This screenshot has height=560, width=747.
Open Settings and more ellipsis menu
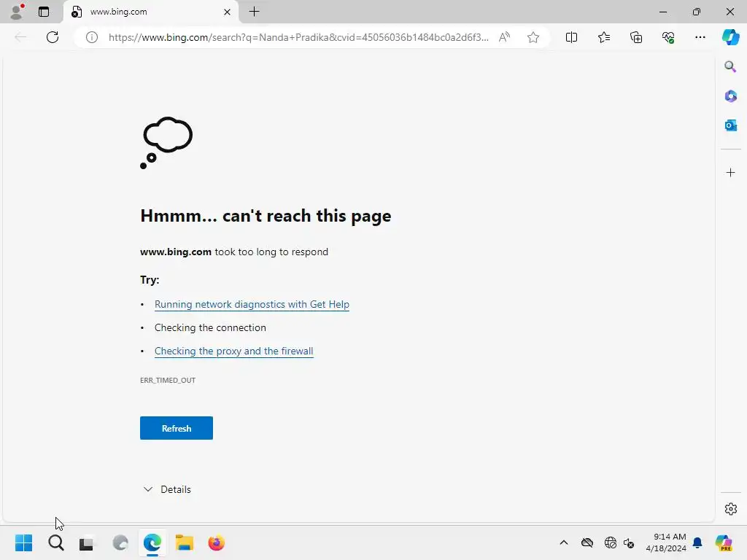pos(700,37)
